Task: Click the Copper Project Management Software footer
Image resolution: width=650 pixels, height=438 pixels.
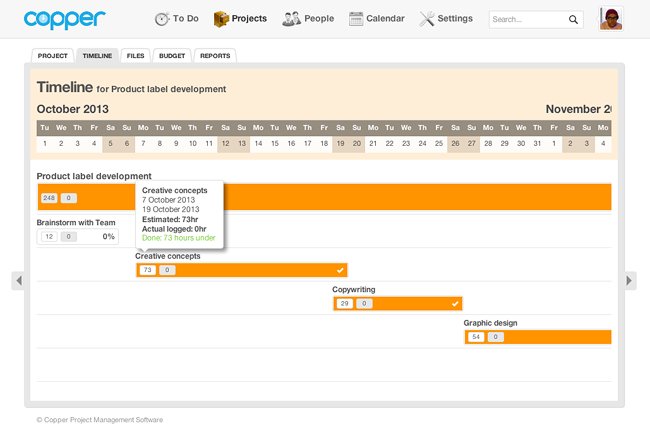Action: click(x=99, y=420)
